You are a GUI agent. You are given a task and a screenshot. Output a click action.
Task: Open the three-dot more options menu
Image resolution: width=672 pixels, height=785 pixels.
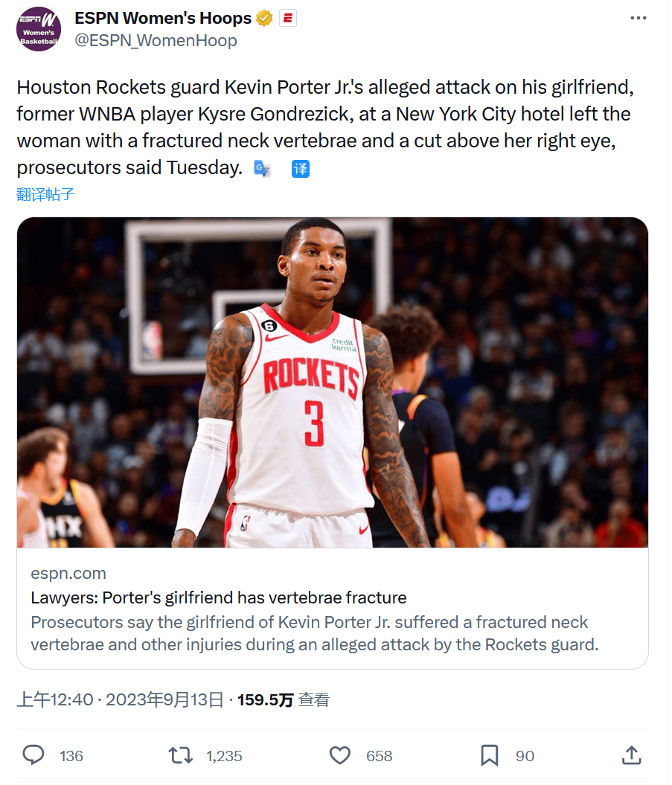(x=639, y=18)
